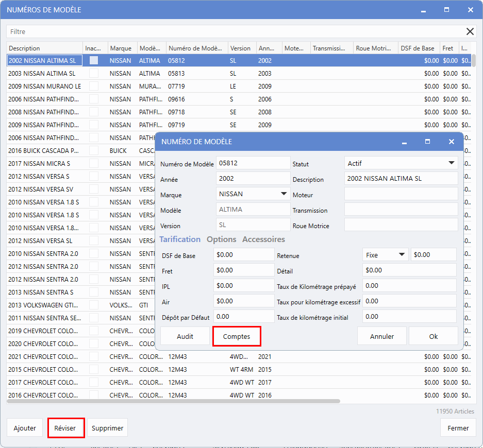This screenshot has width=483, height=448.
Task: Switch to the Accessoires tab
Action: point(263,239)
